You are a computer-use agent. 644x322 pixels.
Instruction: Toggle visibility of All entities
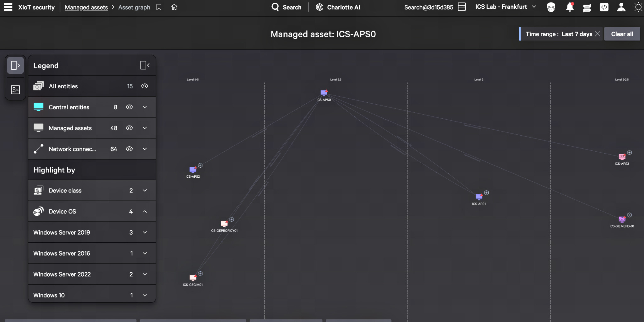[x=145, y=86]
